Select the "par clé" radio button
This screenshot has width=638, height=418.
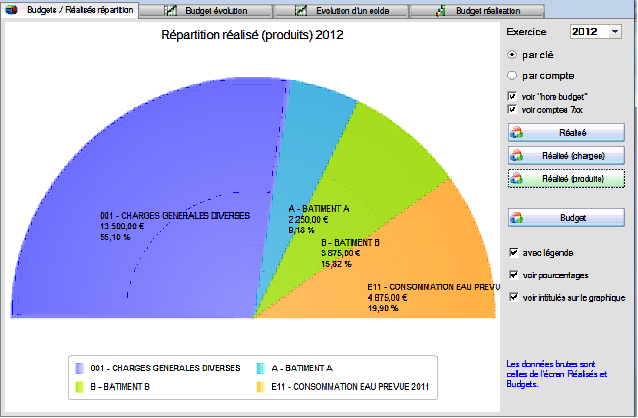tap(513, 54)
